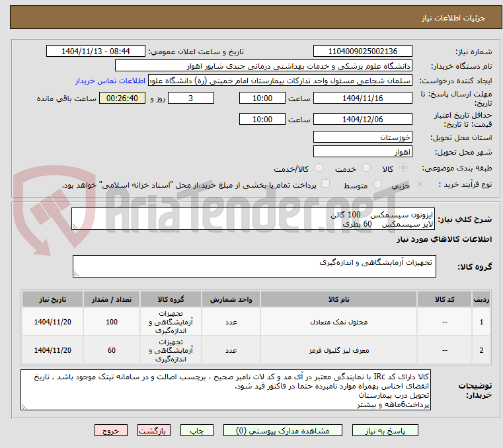Select the 'کالا/خدمت' radio button
This screenshot has width=503, height=448.
point(319,168)
